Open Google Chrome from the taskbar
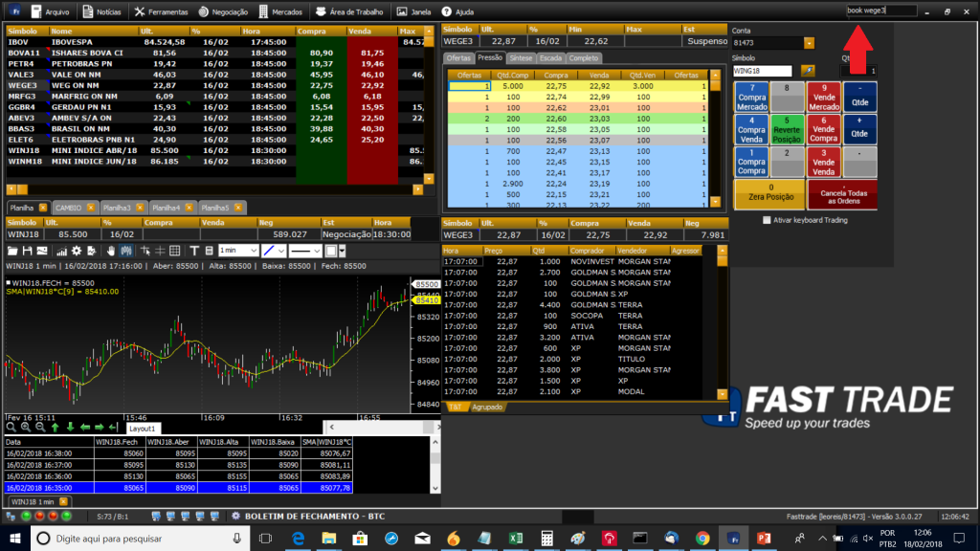 point(702,538)
